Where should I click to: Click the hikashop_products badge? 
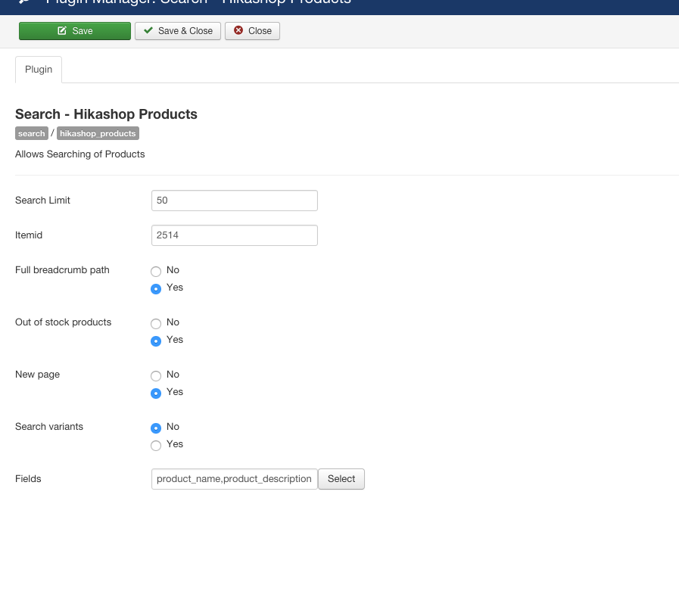point(98,134)
